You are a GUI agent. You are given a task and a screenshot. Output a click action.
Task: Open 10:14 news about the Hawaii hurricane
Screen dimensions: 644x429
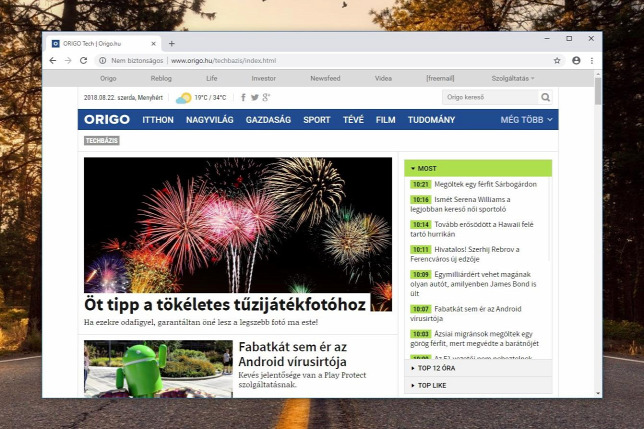click(x=472, y=229)
